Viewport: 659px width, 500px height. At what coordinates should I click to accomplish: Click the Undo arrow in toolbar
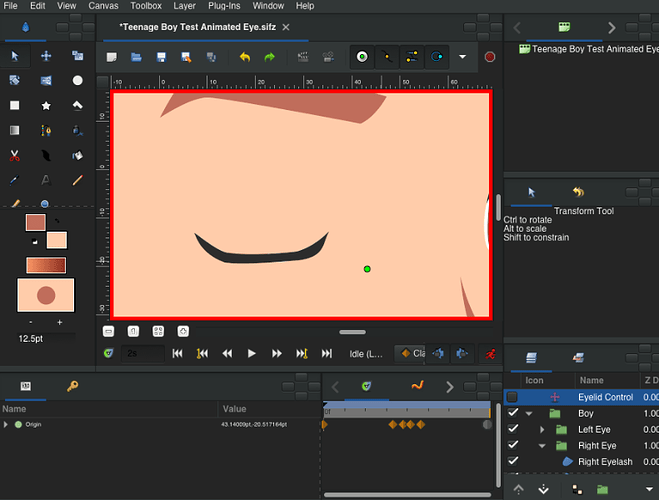[245, 57]
